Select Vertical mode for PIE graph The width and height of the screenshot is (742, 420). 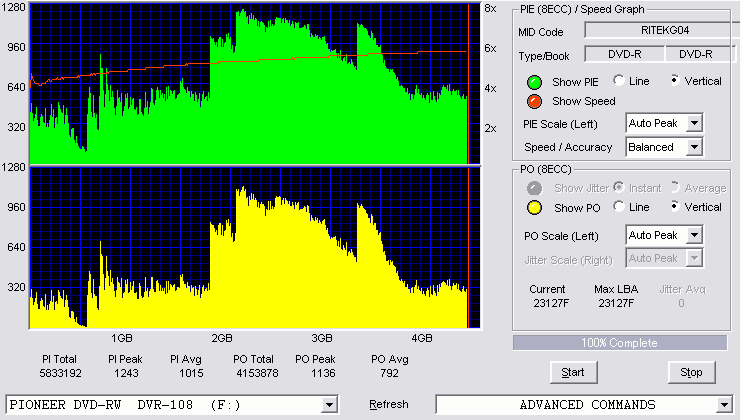pos(675,80)
